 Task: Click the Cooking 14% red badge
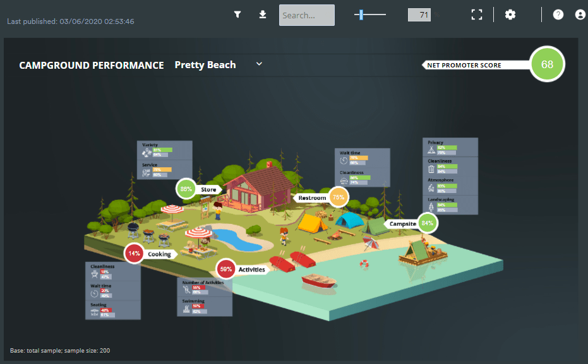click(135, 253)
